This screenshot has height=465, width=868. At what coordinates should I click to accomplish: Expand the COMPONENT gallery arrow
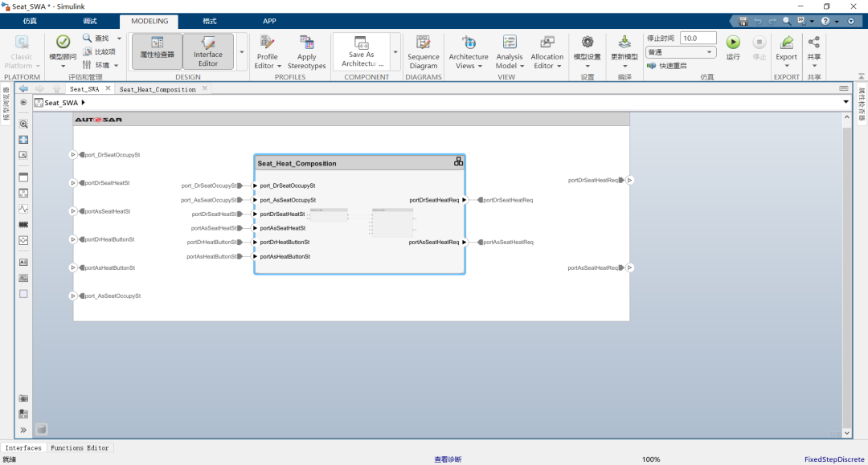coord(395,52)
